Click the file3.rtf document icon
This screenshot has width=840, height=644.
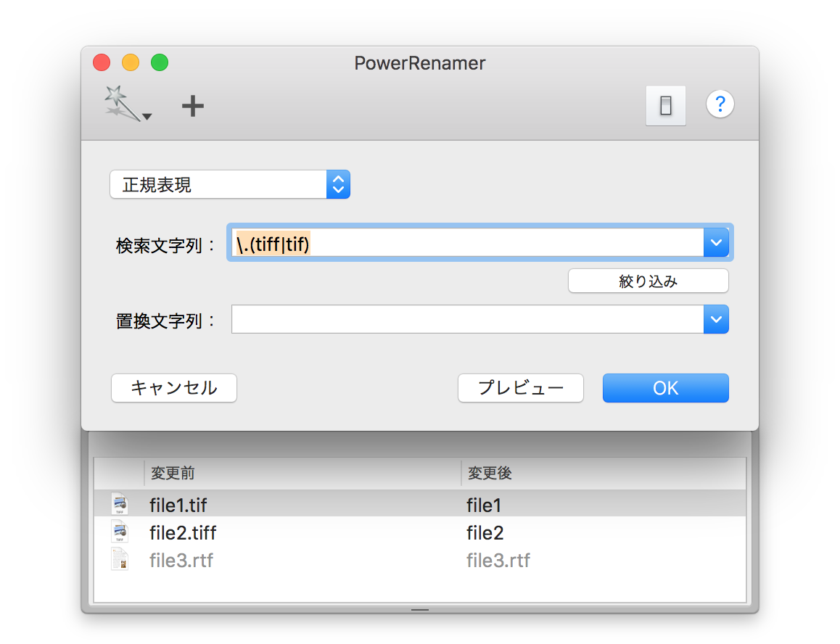[x=120, y=560]
